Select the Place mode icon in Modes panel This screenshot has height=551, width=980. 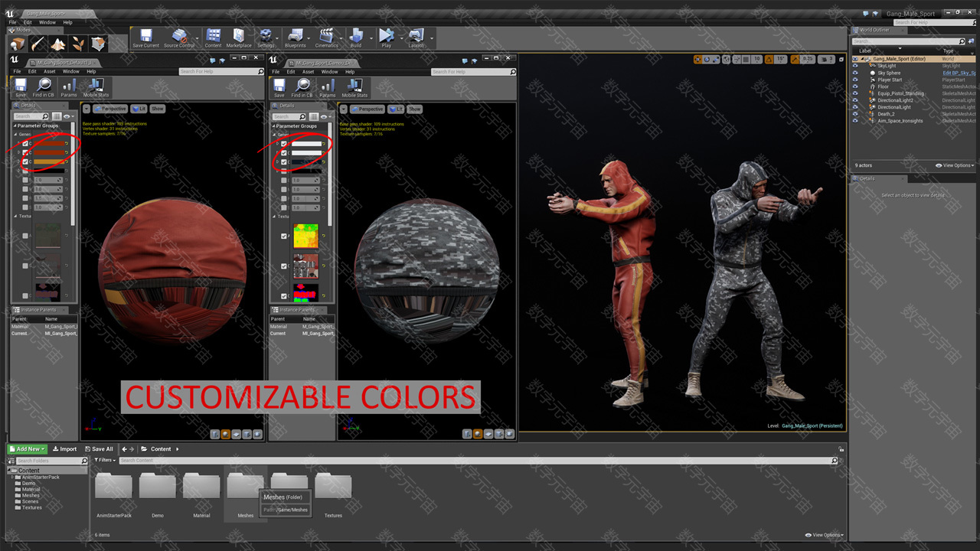tap(17, 44)
